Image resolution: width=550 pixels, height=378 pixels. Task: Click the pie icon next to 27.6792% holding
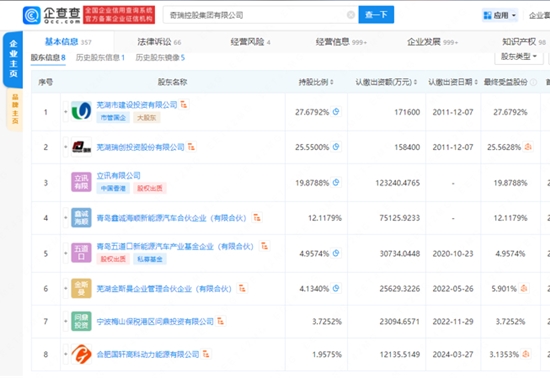(x=336, y=112)
